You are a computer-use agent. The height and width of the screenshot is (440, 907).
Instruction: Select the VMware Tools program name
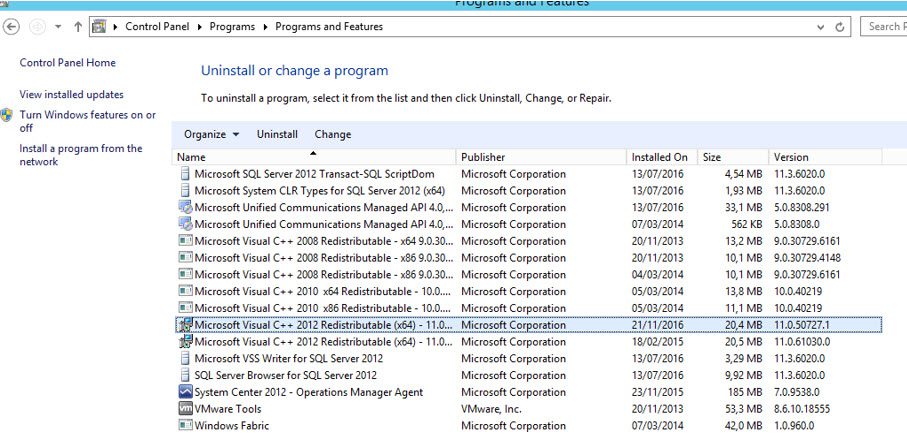228,409
